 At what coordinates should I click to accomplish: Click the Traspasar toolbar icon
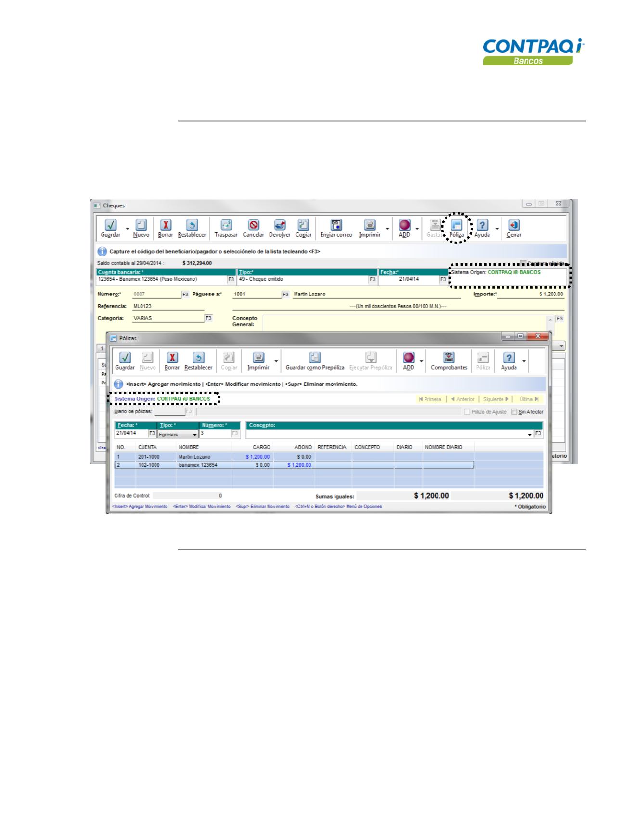pyautogui.click(x=226, y=225)
